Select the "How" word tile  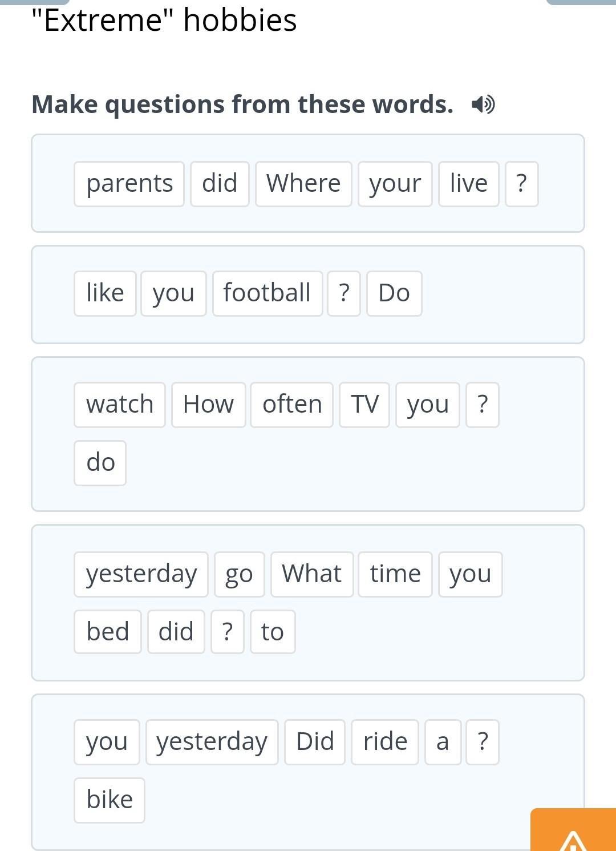[208, 405]
